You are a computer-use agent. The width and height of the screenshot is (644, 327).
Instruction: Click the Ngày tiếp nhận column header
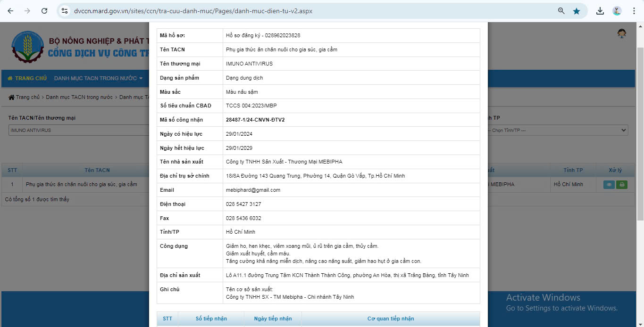click(x=273, y=319)
